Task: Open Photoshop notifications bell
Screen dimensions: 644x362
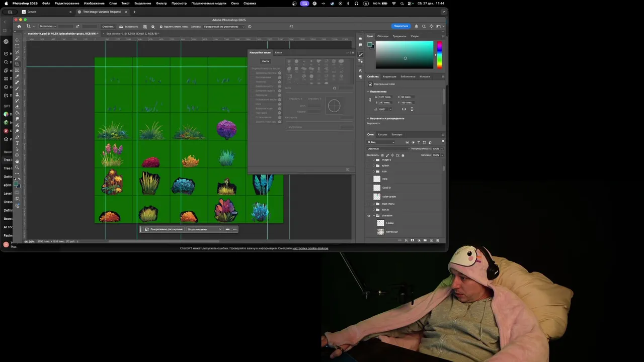Action: point(416,26)
